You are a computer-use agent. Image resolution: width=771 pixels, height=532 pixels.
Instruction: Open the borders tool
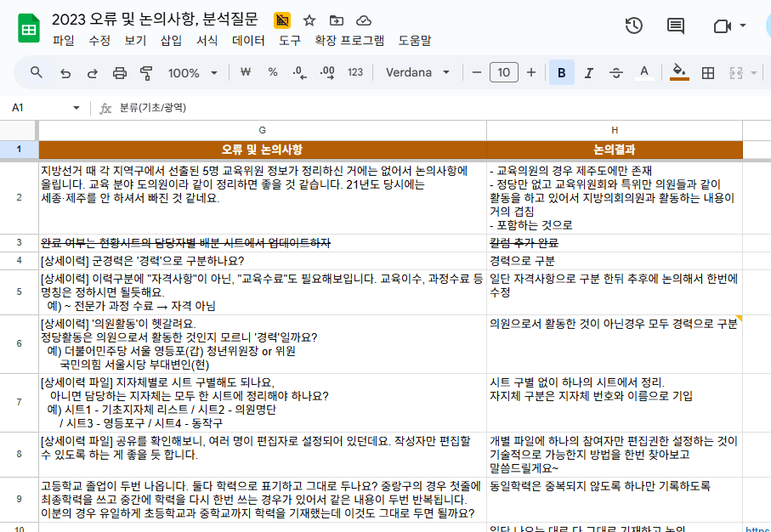707,73
